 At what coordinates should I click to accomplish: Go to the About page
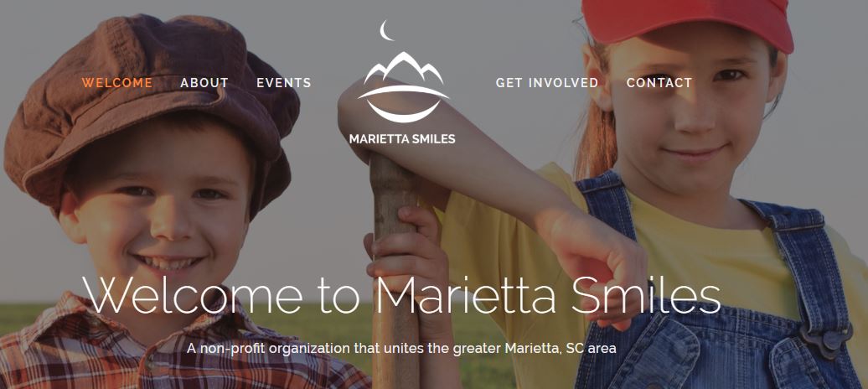click(x=204, y=82)
